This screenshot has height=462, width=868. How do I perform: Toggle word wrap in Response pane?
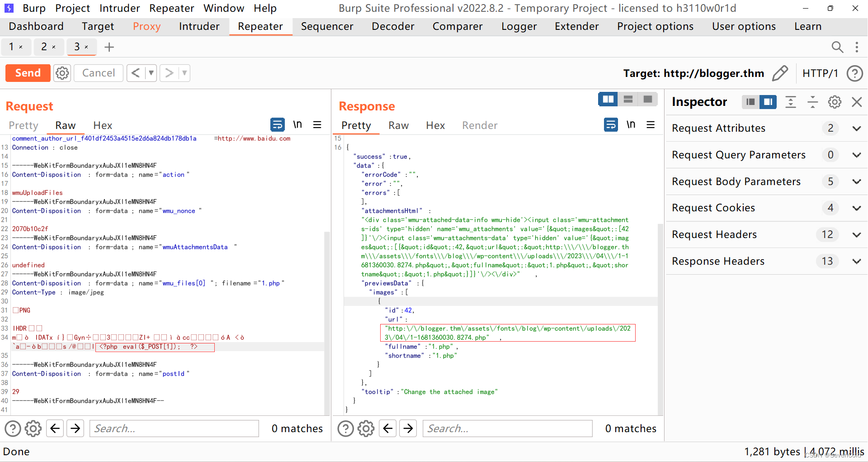pos(611,124)
